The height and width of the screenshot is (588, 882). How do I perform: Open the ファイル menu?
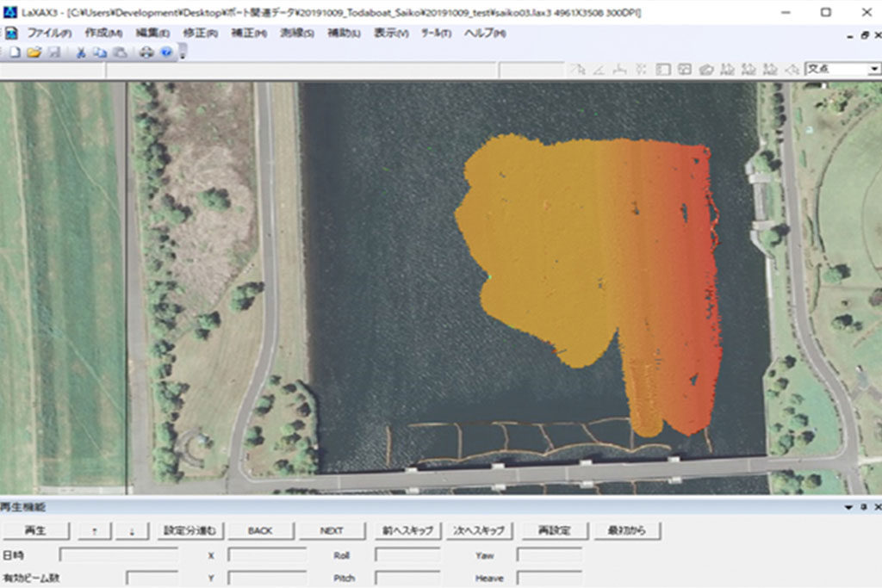pyautogui.click(x=48, y=33)
